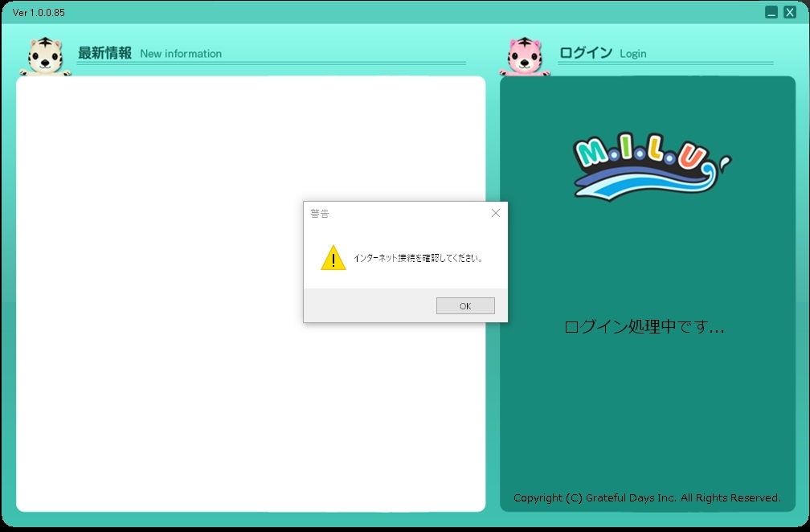Minimize the M.I.L.U launcher window
This screenshot has width=810, height=532.
pyautogui.click(x=771, y=12)
